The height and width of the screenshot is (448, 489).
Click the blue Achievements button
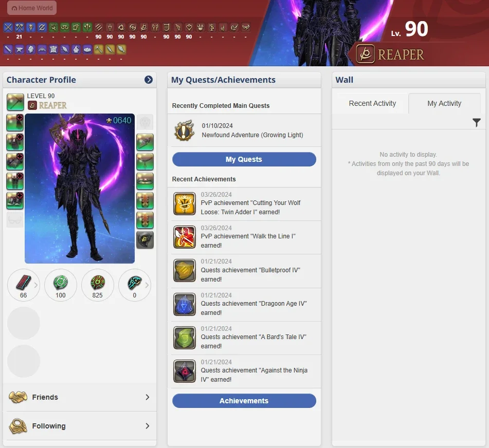pos(244,401)
